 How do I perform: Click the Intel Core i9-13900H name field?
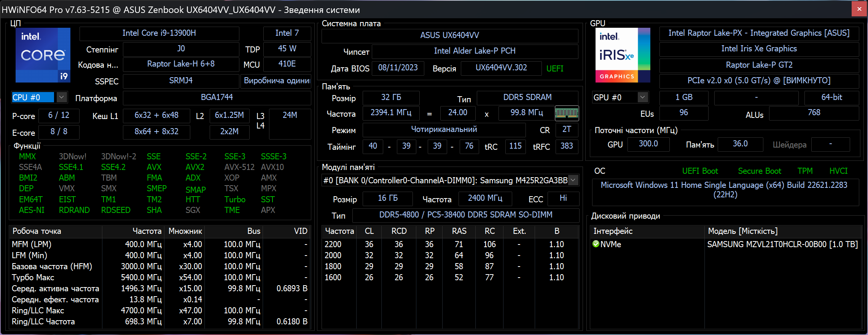(x=159, y=33)
